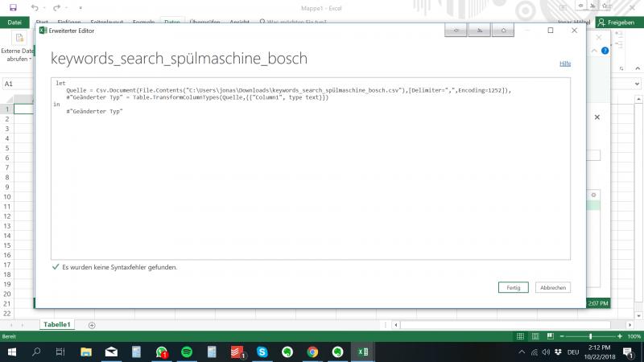Viewport: 644px width, 362px height.
Task: Switch to the Tabelle1 sheet tab
Action: point(56,324)
